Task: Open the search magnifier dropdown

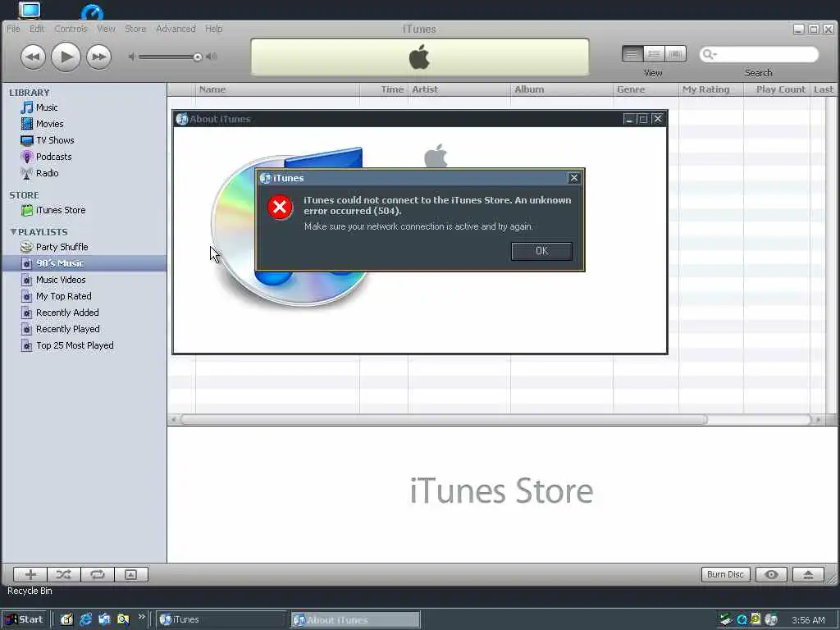Action: (710, 54)
